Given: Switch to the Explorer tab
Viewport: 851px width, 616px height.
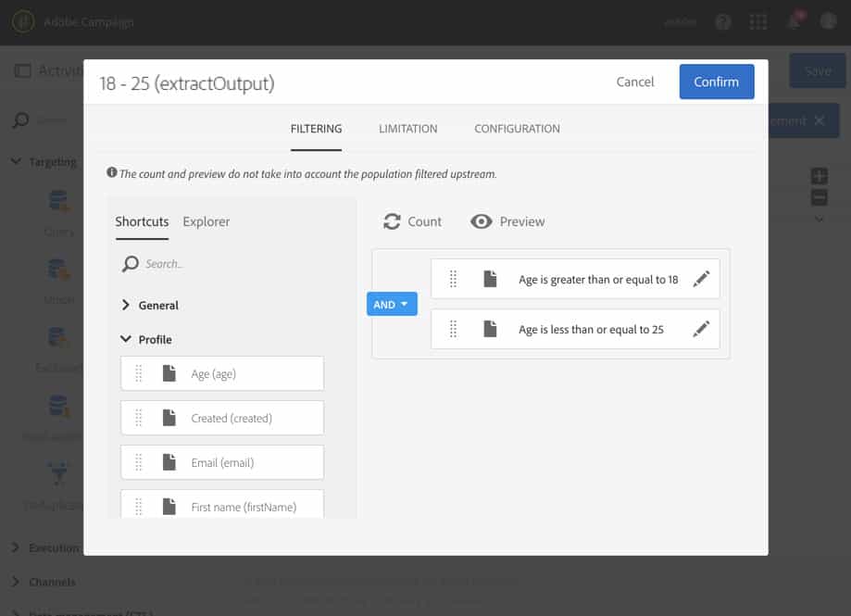Looking at the screenshot, I should point(206,222).
